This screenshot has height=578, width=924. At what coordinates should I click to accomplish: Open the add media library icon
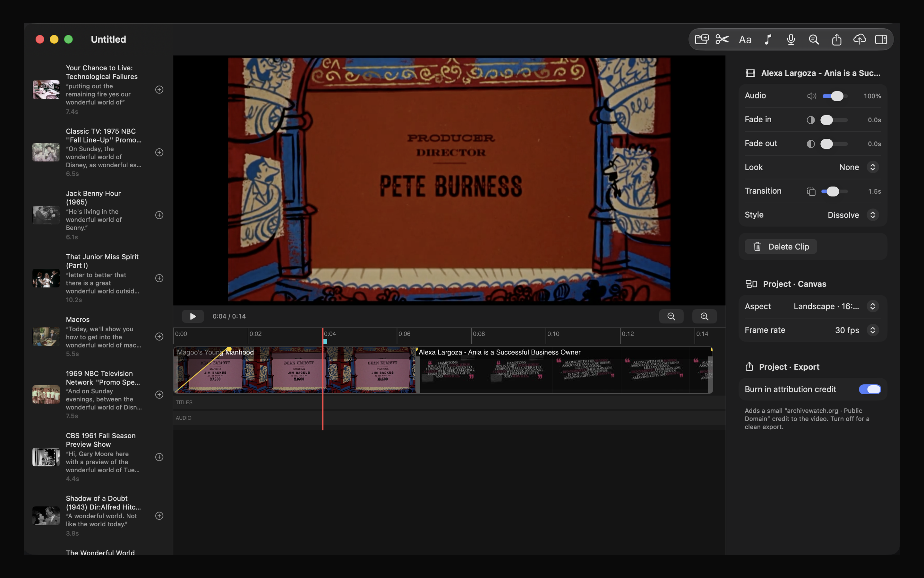701,39
